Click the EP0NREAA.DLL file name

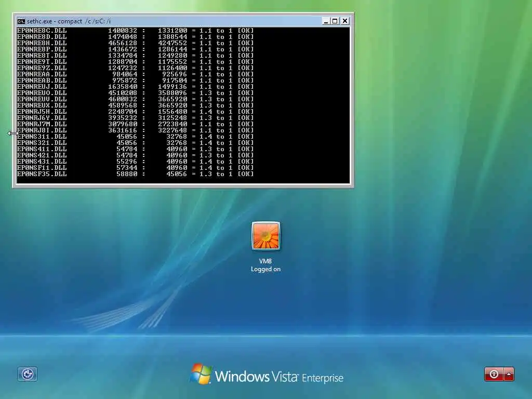[x=42, y=74]
